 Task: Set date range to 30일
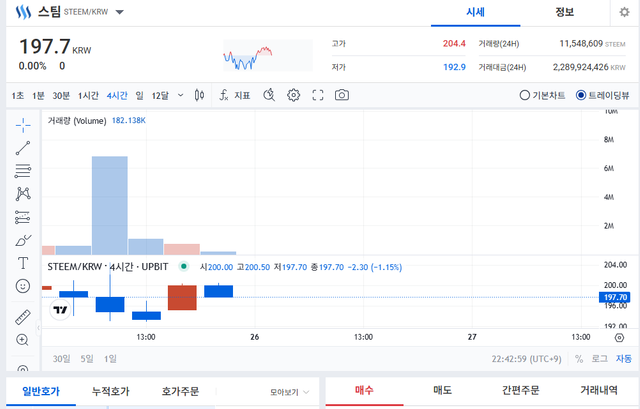(x=61, y=359)
